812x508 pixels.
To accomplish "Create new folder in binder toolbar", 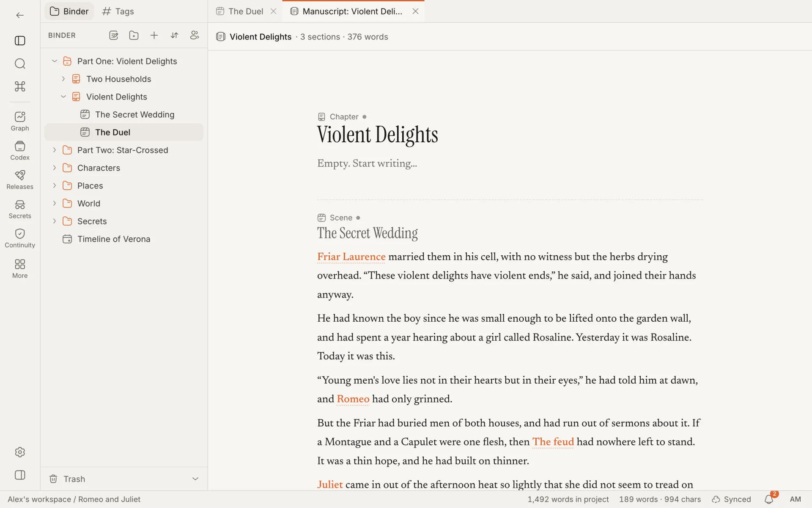I will coord(134,36).
